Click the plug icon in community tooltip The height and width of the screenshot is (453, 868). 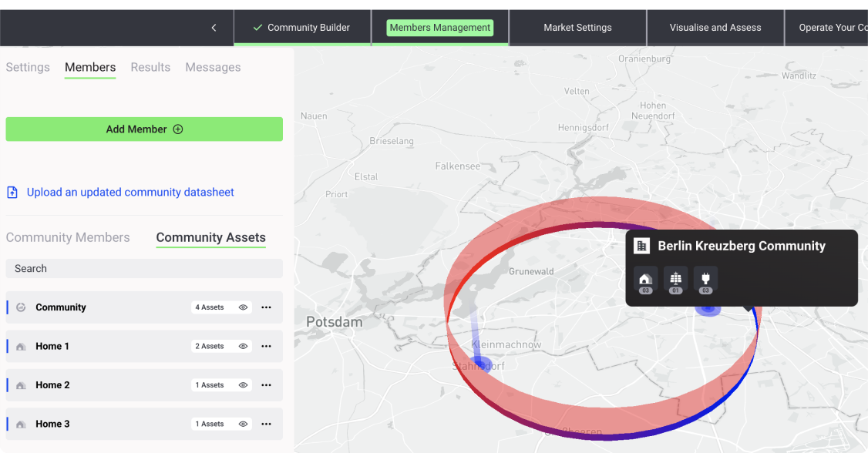pos(705,279)
